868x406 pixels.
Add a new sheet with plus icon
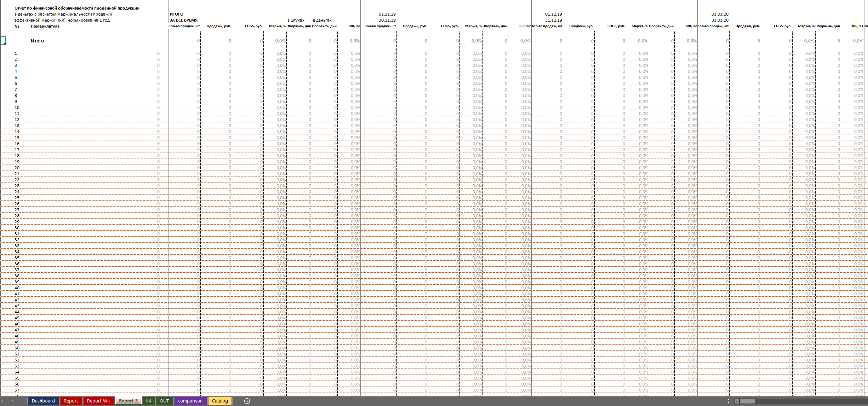(x=247, y=401)
